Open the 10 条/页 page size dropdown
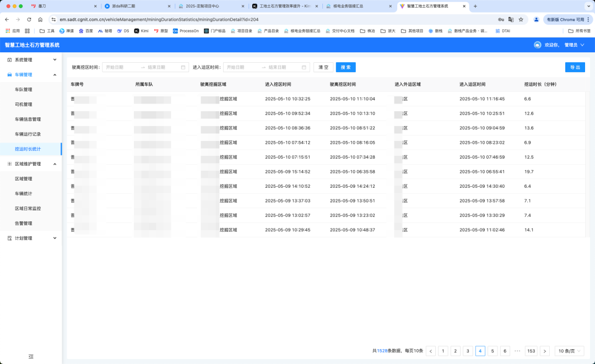This screenshot has width=595, height=364. [x=569, y=351]
